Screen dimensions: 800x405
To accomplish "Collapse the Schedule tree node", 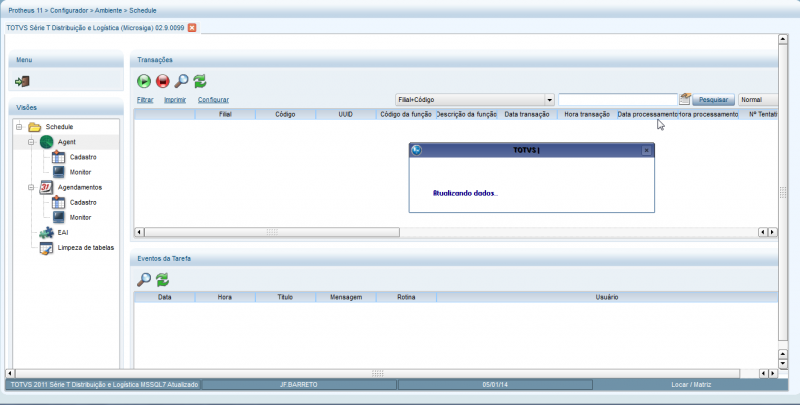I will pos(19,126).
